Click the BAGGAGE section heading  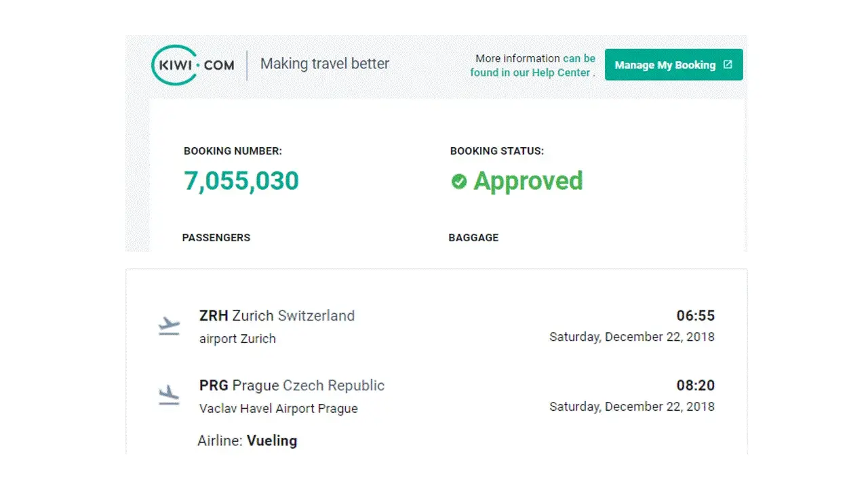(473, 238)
